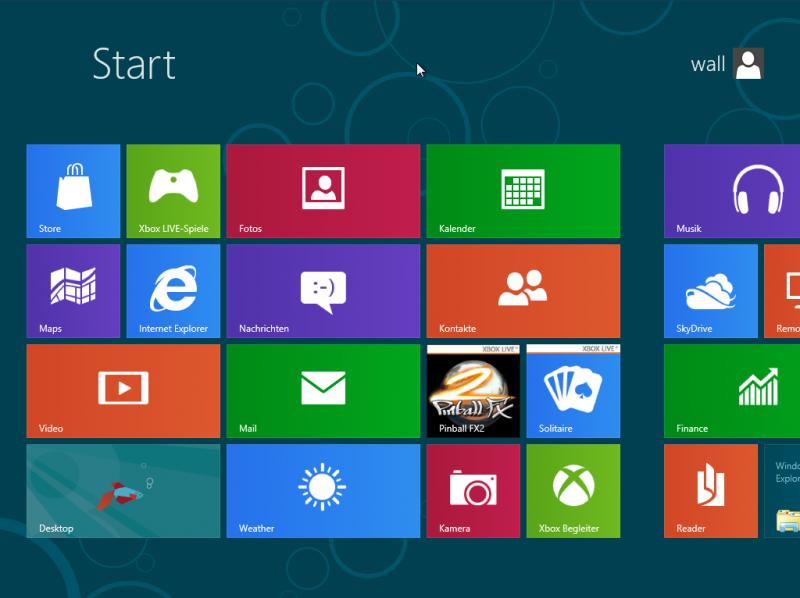This screenshot has width=800, height=598.
Task: Open the Video tile
Action: (x=123, y=391)
